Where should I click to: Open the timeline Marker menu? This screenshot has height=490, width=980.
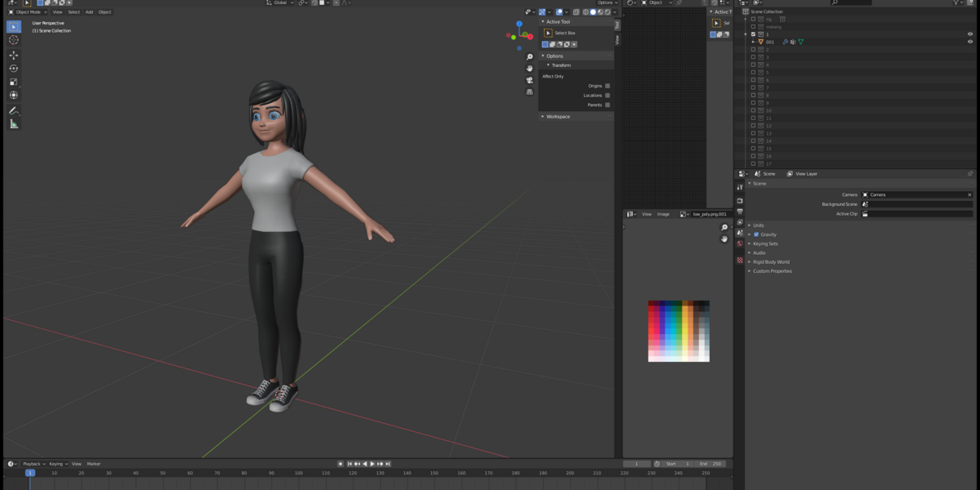[x=94, y=464]
